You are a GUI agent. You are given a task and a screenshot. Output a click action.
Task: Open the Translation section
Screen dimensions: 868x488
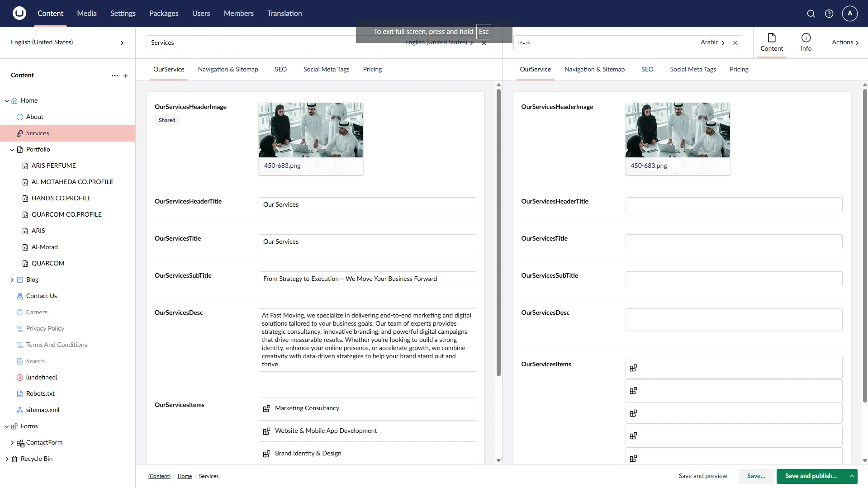(285, 14)
